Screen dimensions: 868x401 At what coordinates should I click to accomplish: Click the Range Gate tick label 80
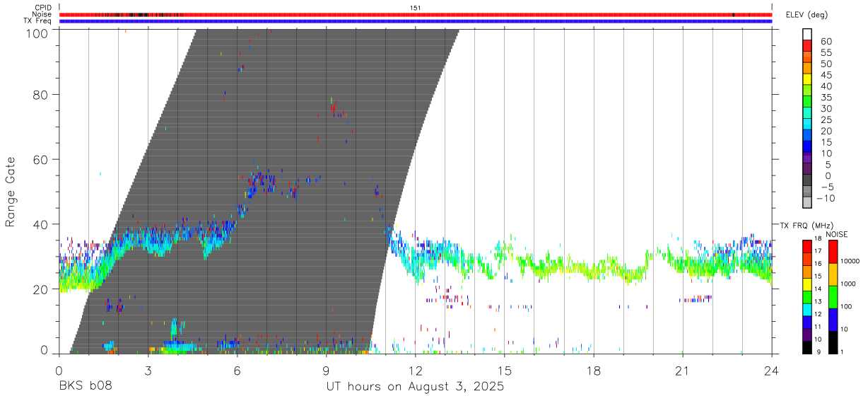click(x=42, y=94)
